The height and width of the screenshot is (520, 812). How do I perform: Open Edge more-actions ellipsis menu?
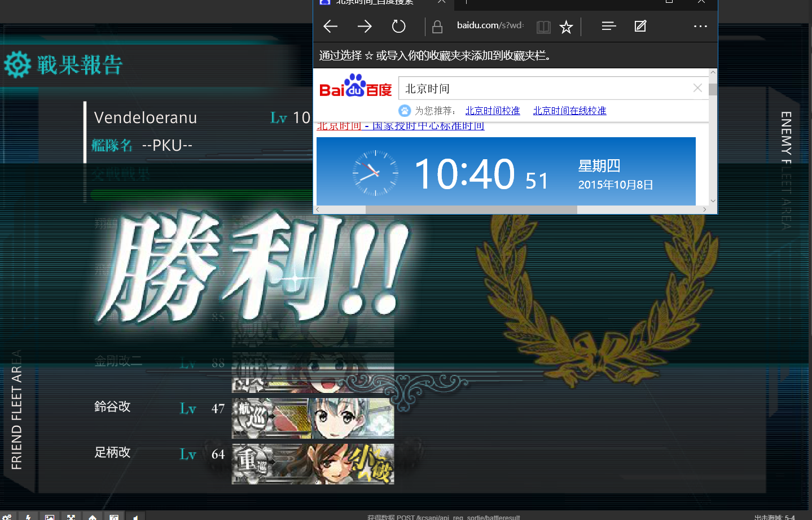[x=700, y=26]
